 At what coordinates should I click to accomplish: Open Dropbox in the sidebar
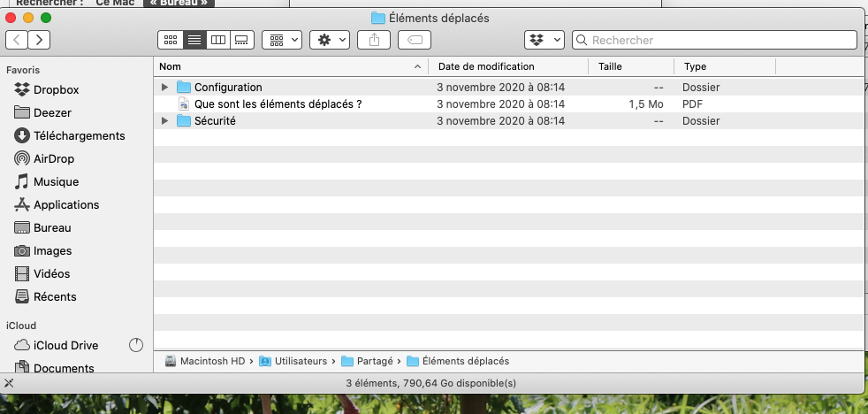[x=47, y=89]
